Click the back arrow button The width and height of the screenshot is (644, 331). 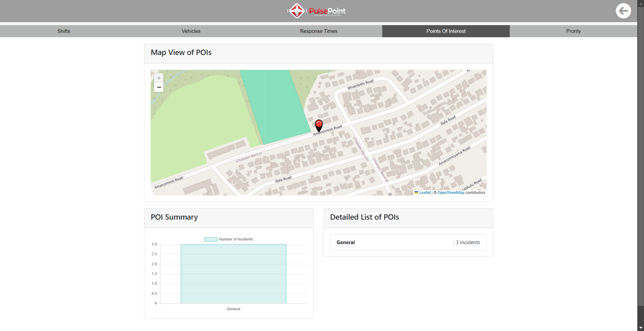tap(623, 11)
